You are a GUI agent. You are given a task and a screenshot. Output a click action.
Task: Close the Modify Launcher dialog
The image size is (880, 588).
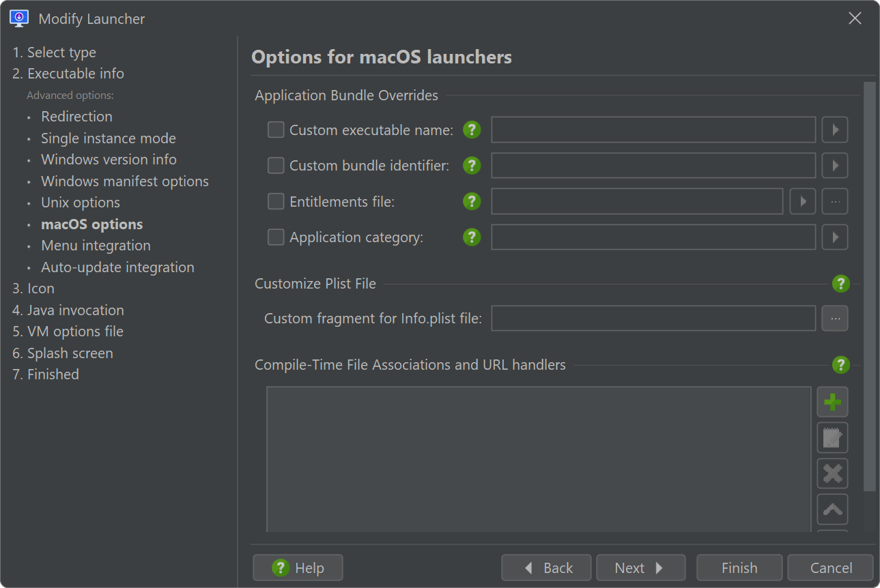tap(855, 18)
